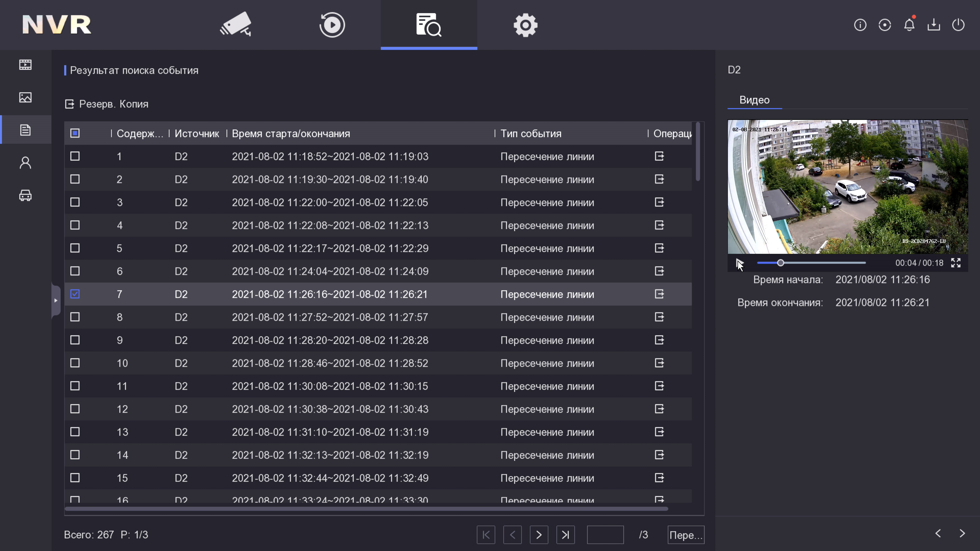Jump to the last results page
This screenshot has height=551, width=980.
[565, 535]
